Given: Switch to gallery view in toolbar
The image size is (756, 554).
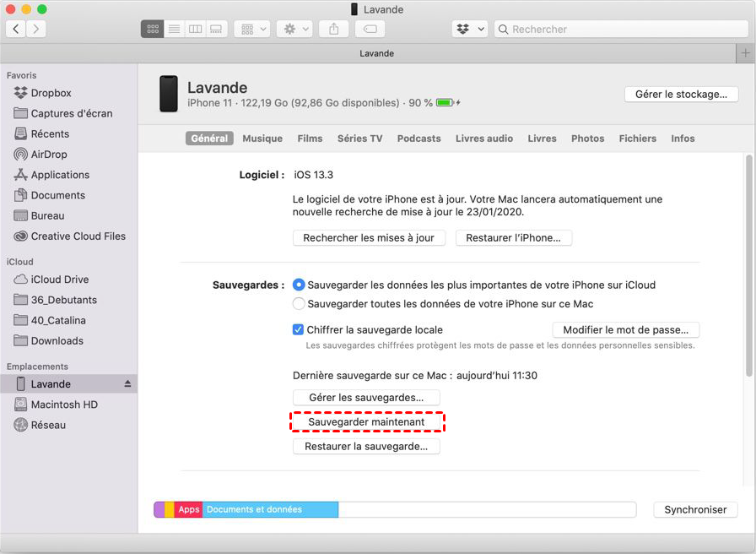Looking at the screenshot, I should pos(216,29).
